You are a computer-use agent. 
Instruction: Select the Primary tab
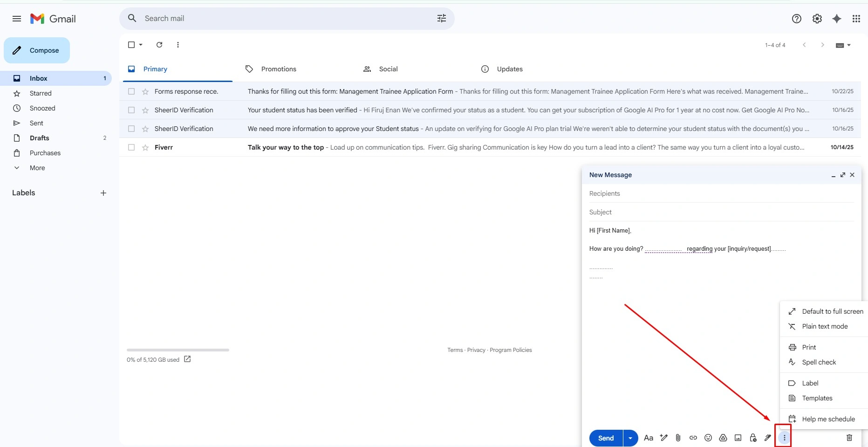click(x=147, y=69)
